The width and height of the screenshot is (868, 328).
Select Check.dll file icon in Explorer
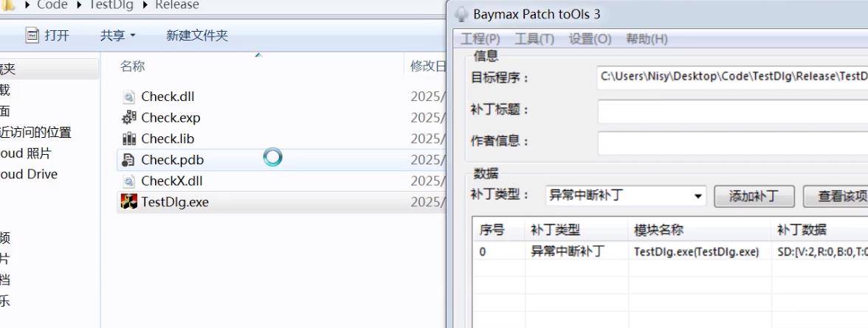[x=128, y=97]
